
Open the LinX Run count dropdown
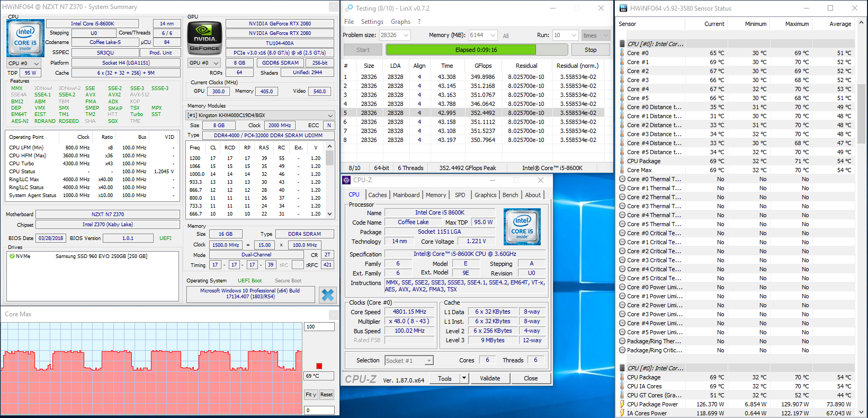[565, 35]
